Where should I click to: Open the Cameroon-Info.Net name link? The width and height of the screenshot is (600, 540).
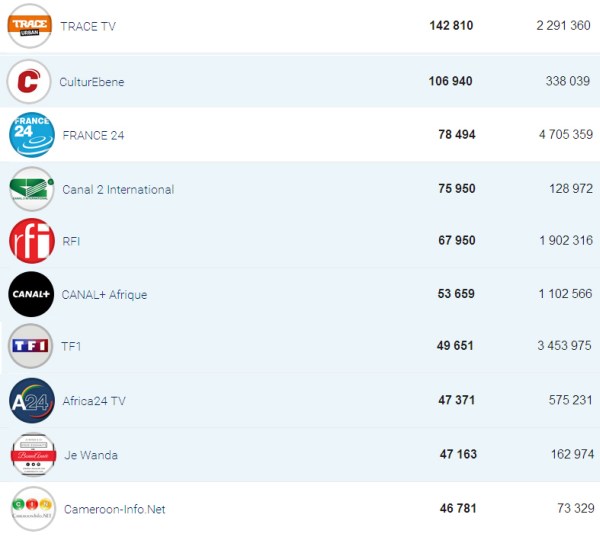point(114,509)
